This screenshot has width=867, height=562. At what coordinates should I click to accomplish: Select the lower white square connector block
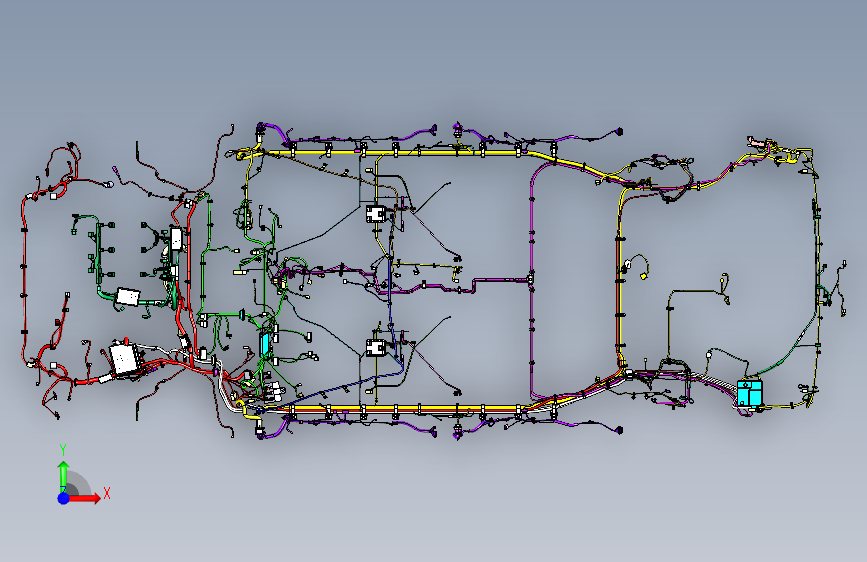(377, 348)
